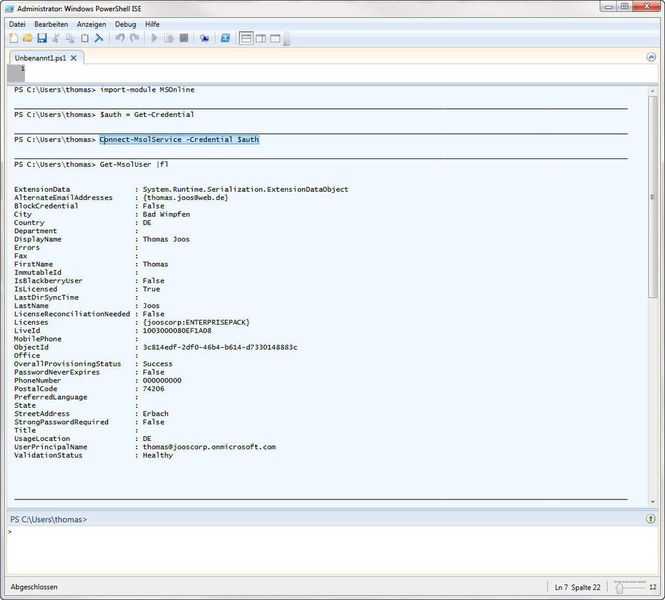Click the Cut scissors icon
The height and width of the screenshot is (600, 665).
[x=56, y=39]
